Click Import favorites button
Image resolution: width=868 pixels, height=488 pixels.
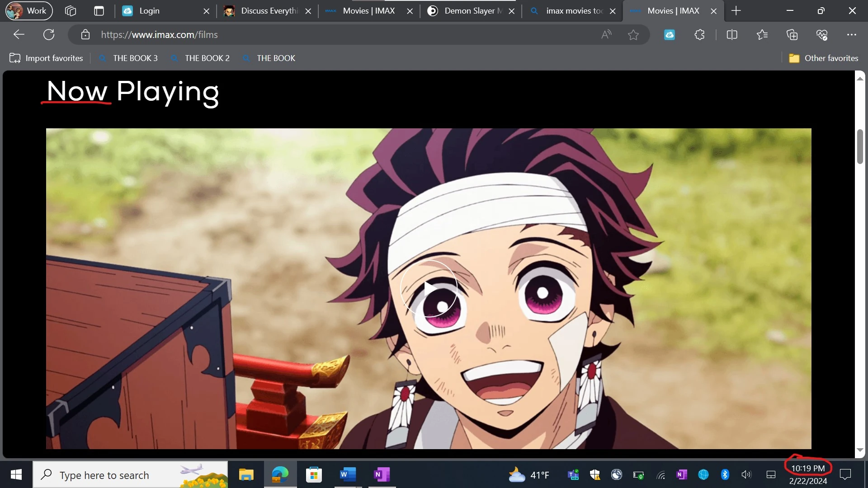click(x=47, y=58)
